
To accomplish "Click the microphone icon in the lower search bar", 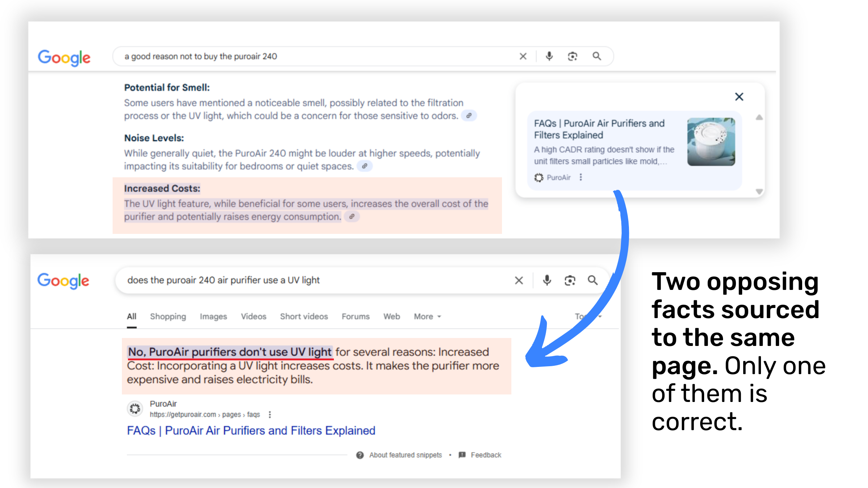I will [x=546, y=280].
